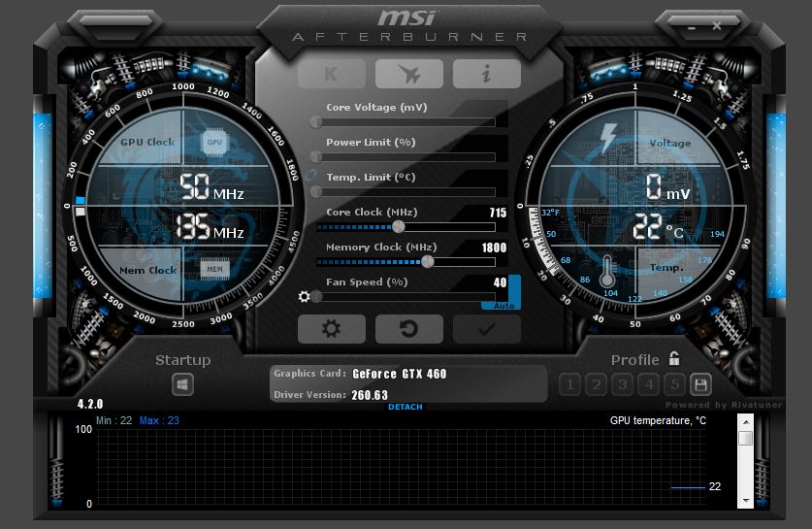Click the monitoring graph scrollbar thumb
Screen dimensions: 812x529
tap(746, 438)
